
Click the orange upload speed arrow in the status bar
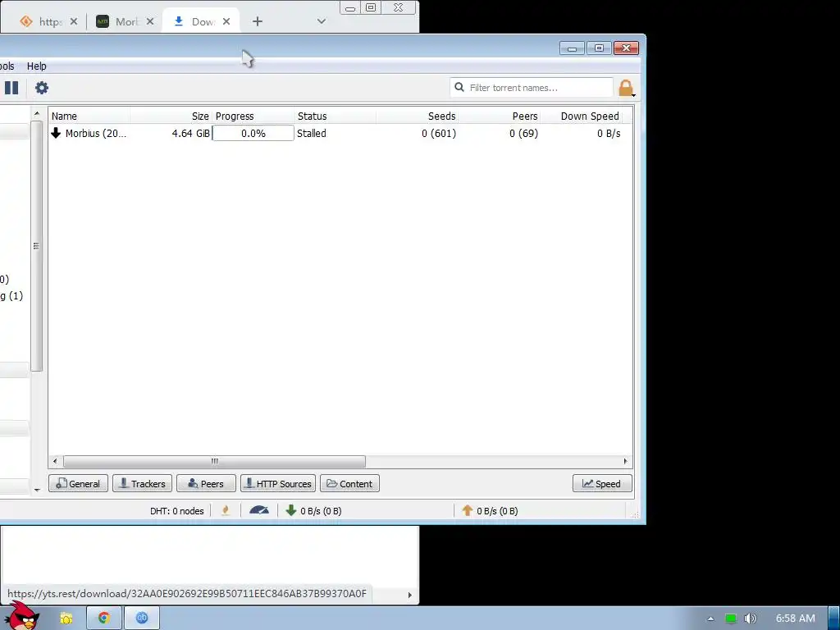(x=467, y=510)
